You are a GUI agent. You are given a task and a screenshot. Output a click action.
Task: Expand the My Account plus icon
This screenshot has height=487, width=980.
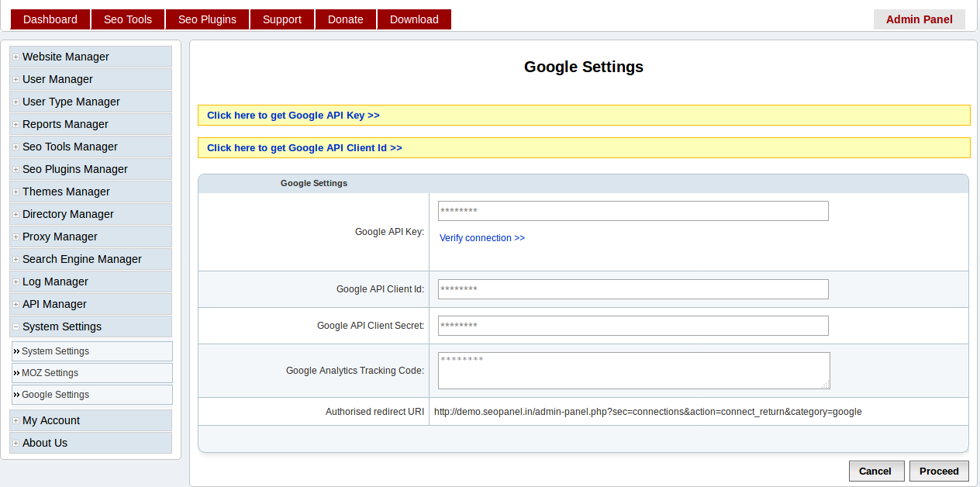tap(16, 421)
